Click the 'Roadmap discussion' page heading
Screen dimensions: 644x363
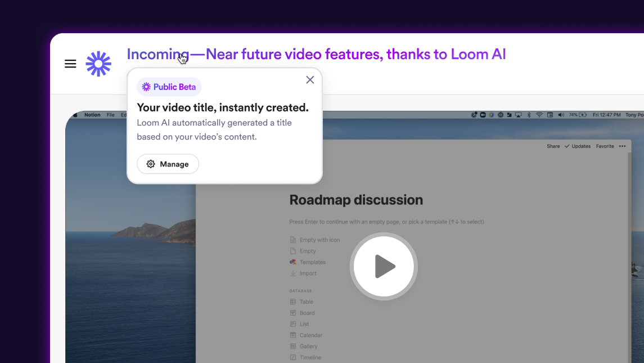pyautogui.click(x=356, y=200)
